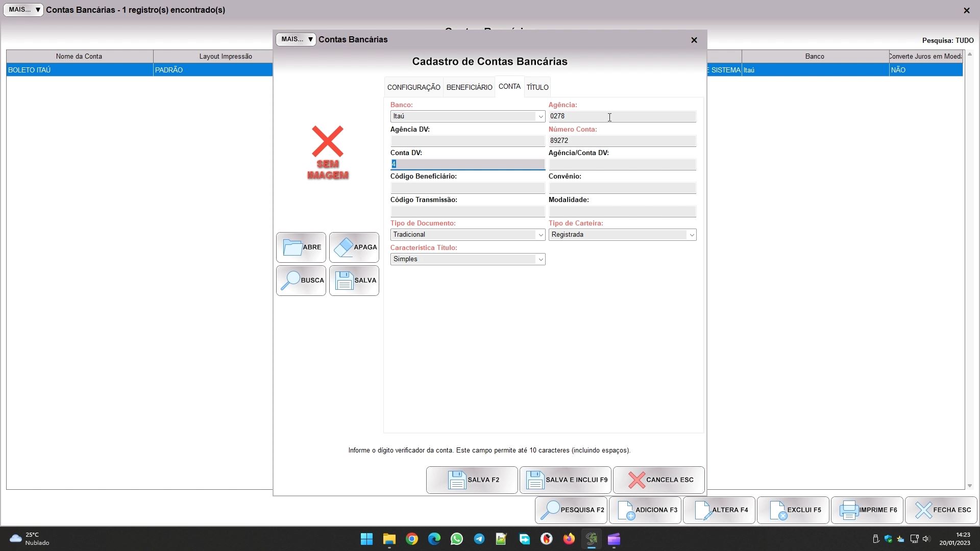Open WhatsApp from the taskbar

pyautogui.click(x=457, y=539)
